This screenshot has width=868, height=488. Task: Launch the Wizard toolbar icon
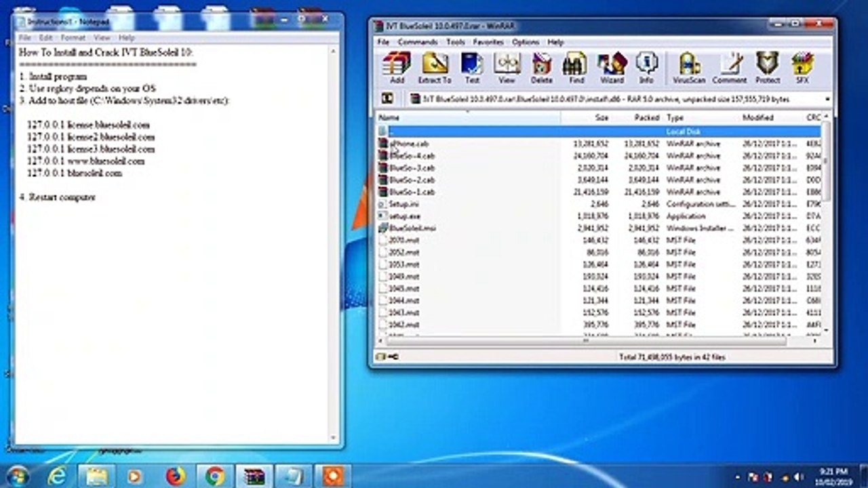(x=611, y=68)
